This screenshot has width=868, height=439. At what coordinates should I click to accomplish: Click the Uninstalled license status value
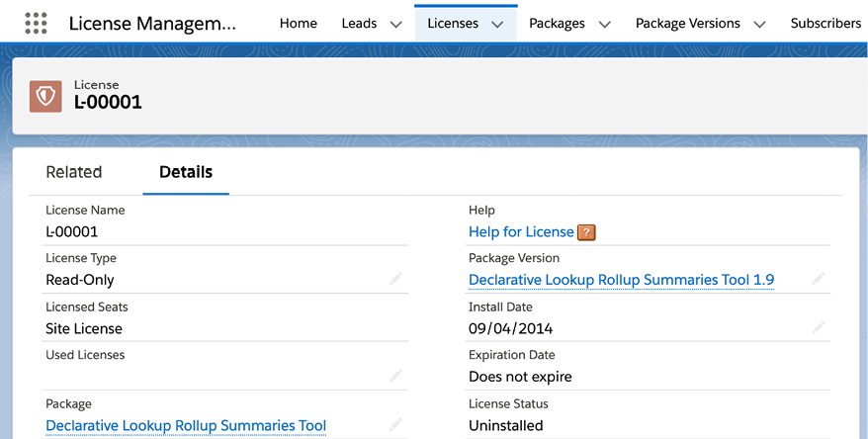pyautogui.click(x=505, y=425)
